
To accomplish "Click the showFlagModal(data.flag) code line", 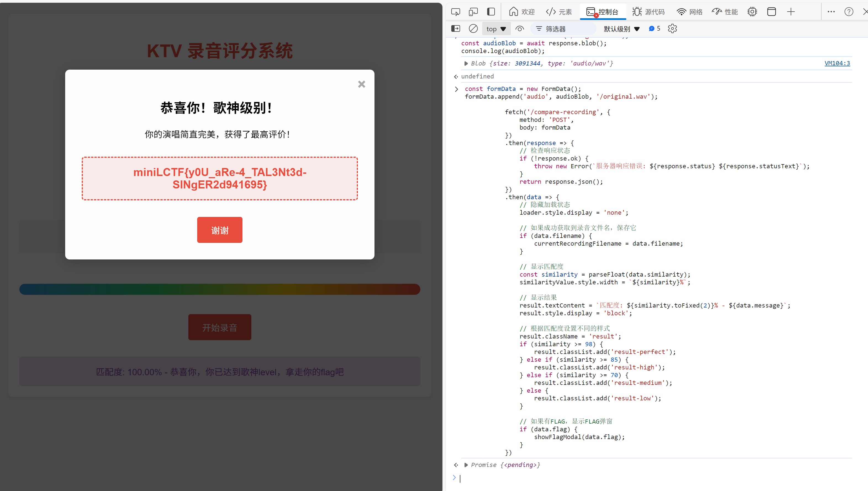I will click(579, 437).
